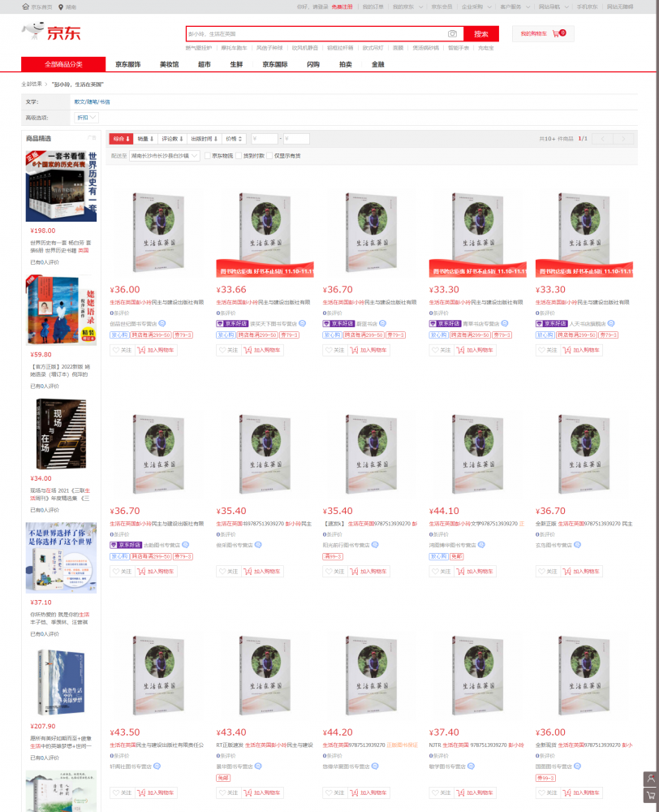Open the shopping cart icon beside 我的购物车

tap(557, 33)
